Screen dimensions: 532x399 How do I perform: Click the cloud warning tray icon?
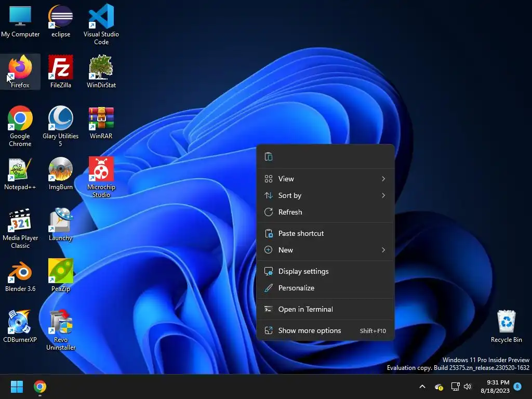click(x=439, y=387)
